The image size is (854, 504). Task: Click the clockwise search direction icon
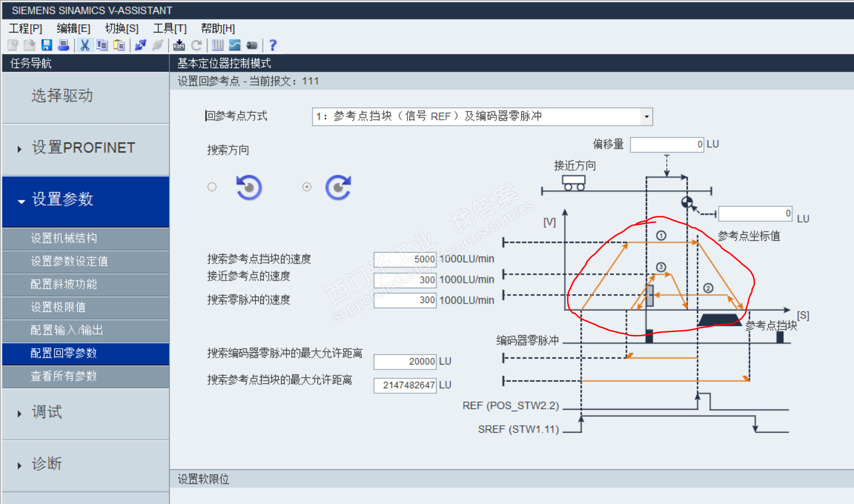click(338, 187)
